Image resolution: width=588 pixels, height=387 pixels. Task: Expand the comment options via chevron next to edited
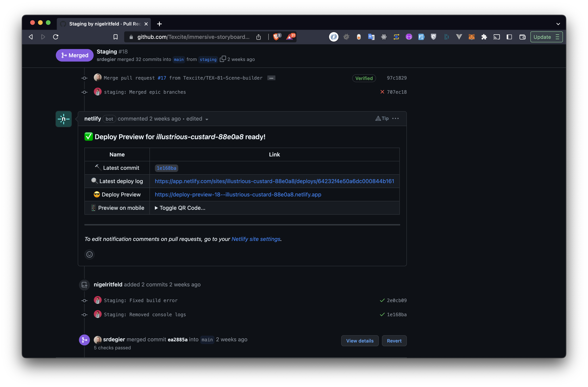click(206, 119)
